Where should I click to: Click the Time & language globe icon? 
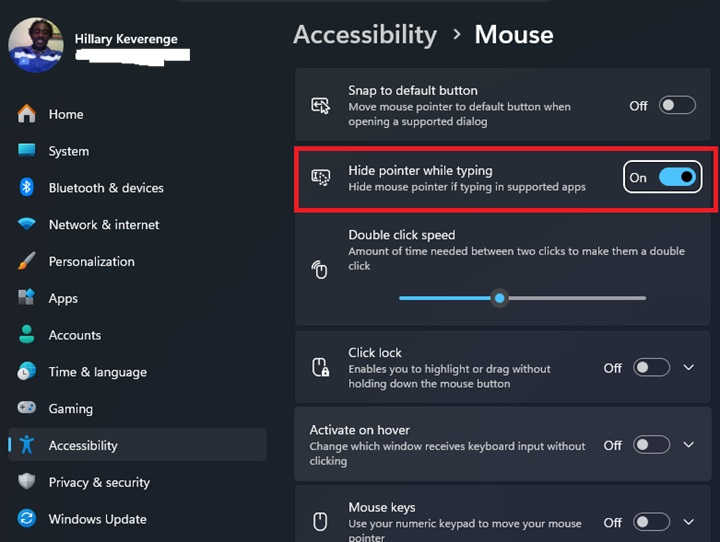tap(27, 371)
